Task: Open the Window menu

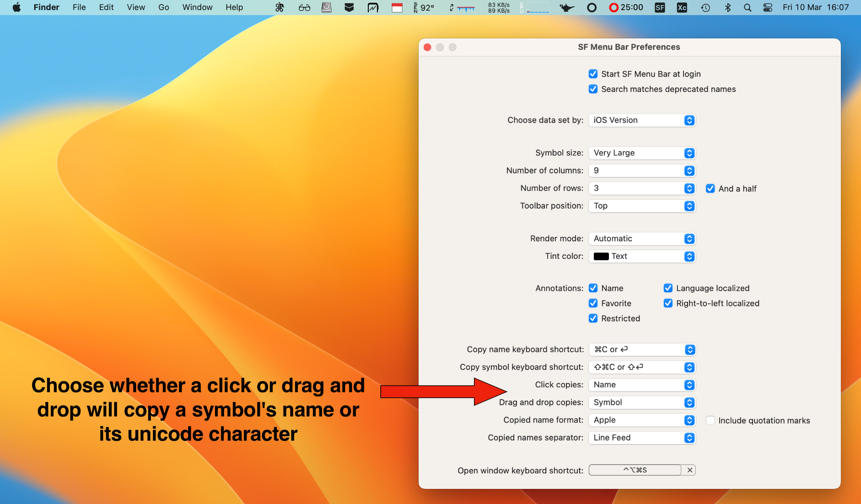Action: 197,7
